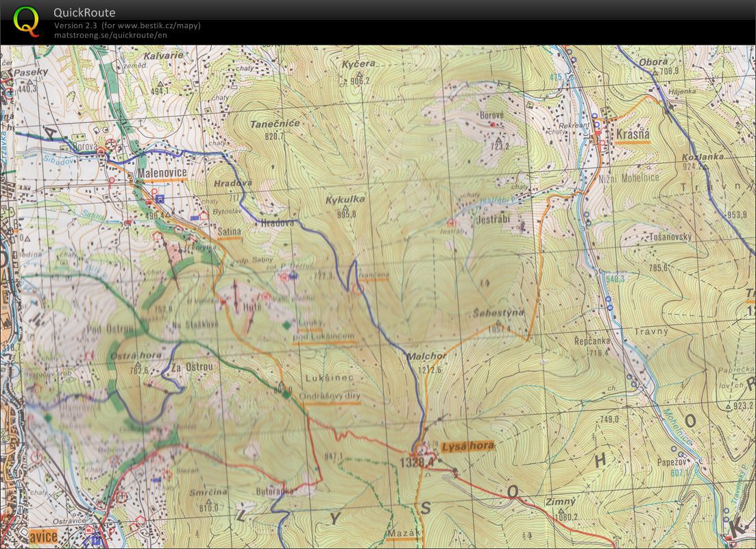The image size is (756, 549).
Task: Click the Kyčera peak label
Action: click(358, 64)
